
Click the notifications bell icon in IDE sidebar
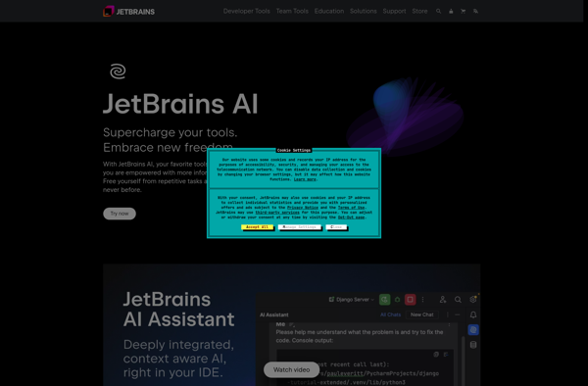[473, 314]
